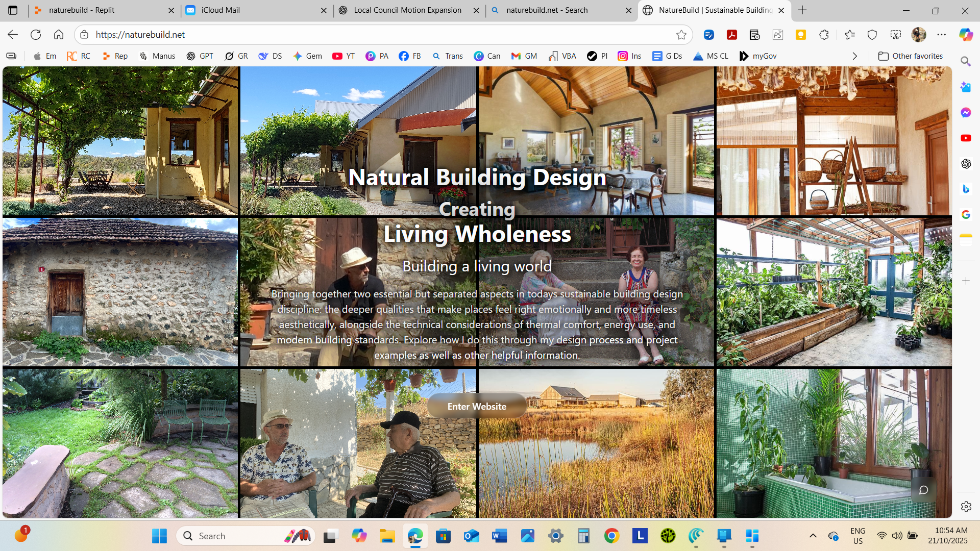Open Word from the taskbar
The image size is (980, 551).
coord(499,536)
